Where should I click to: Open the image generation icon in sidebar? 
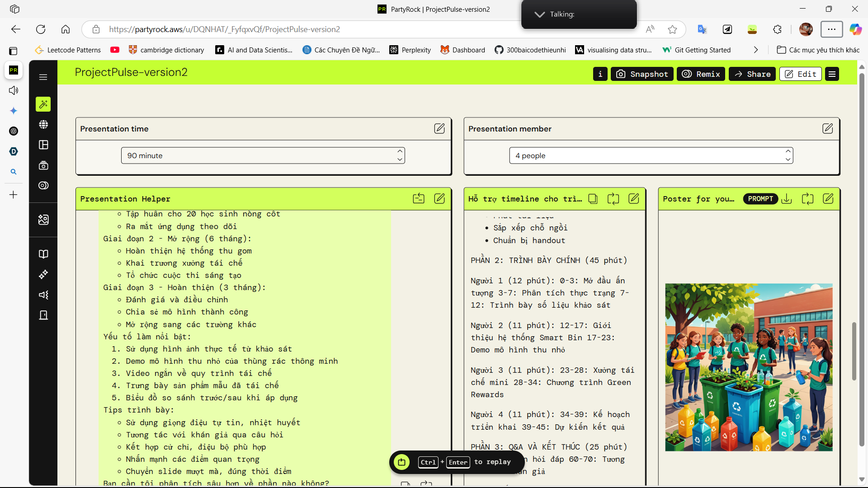pos(43,220)
